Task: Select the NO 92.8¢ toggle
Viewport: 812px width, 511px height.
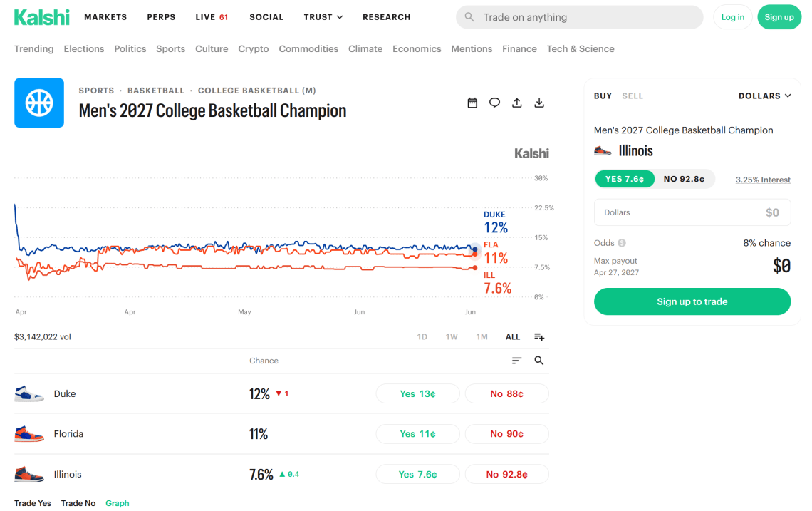Action: [x=684, y=179]
